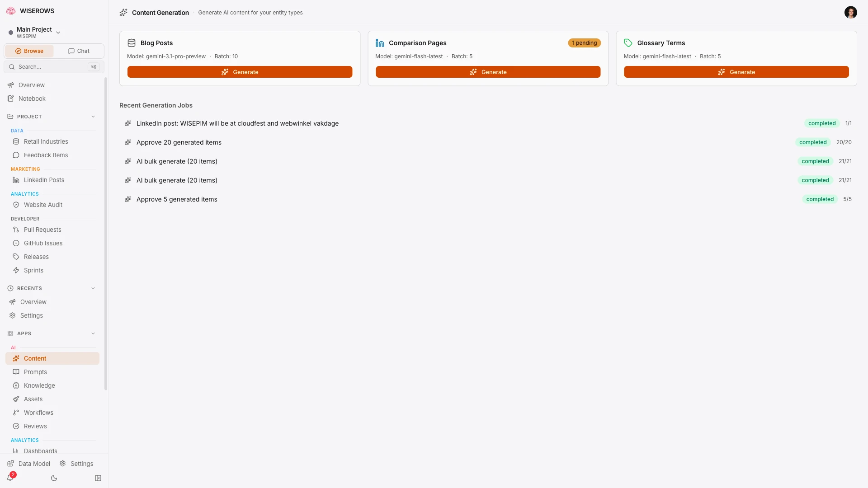Open GitHub Issues from the Developer section
The width and height of the screenshot is (868, 488).
43,243
